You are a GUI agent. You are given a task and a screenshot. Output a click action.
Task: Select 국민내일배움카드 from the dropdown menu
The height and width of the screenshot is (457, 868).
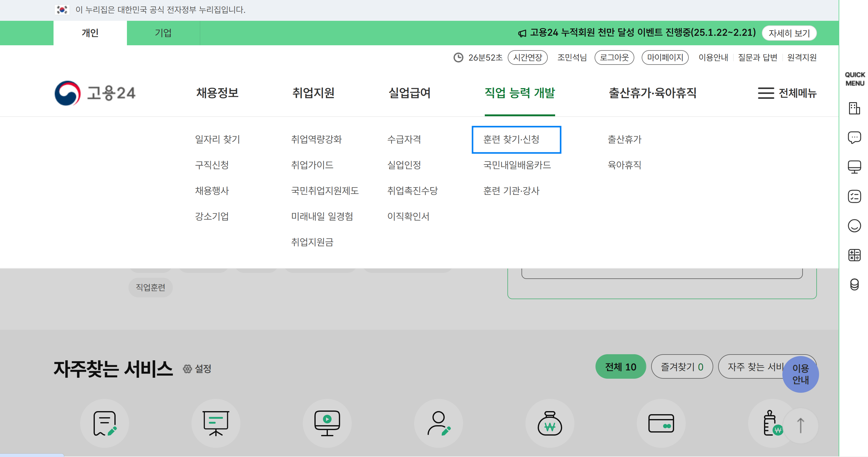517,165
